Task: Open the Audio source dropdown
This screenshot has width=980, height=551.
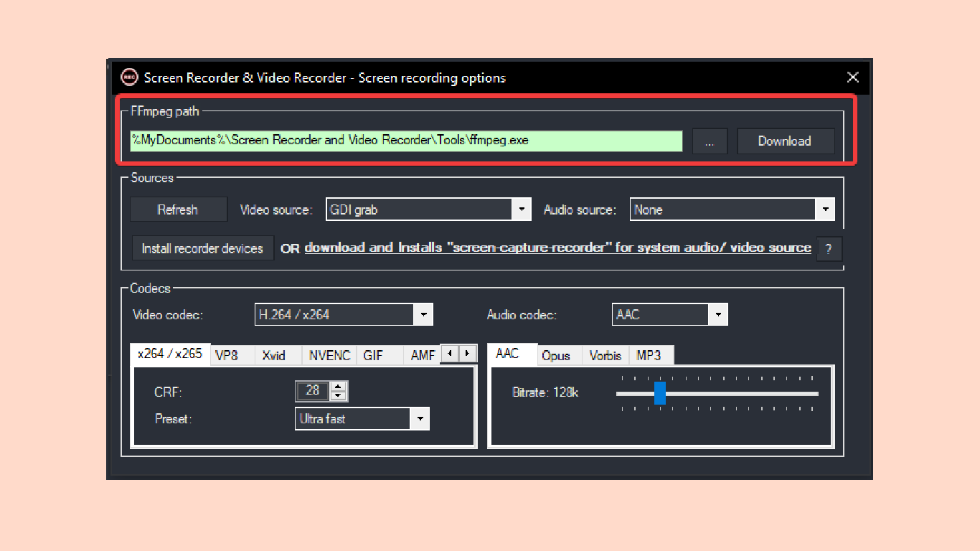Action: pos(732,209)
